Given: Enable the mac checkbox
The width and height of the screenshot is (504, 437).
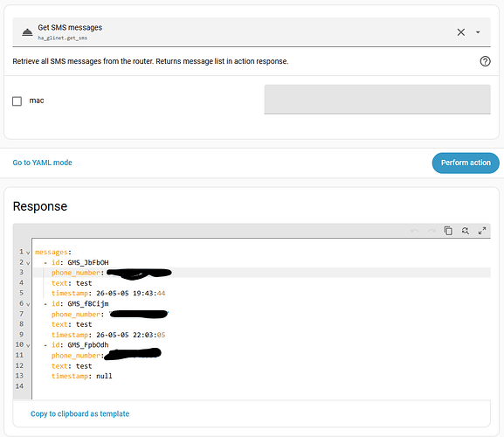Looking at the screenshot, I should (x=17, y=101).
